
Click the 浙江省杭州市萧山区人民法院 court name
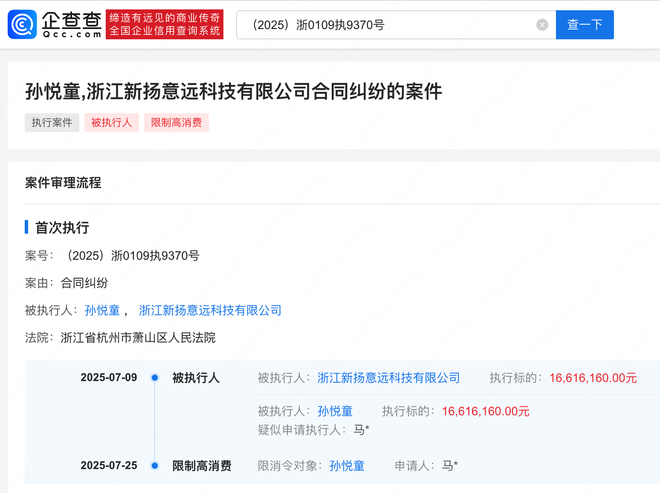(138, 338)
